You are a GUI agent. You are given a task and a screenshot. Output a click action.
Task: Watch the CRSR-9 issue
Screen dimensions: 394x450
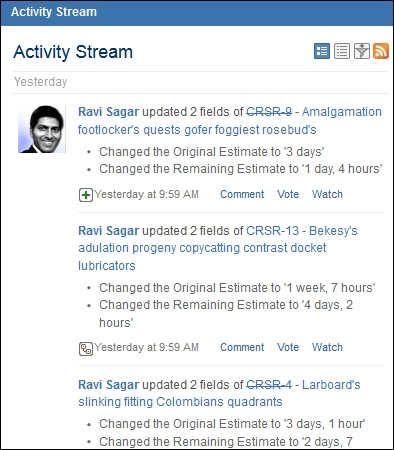click(x=327, y=194)
